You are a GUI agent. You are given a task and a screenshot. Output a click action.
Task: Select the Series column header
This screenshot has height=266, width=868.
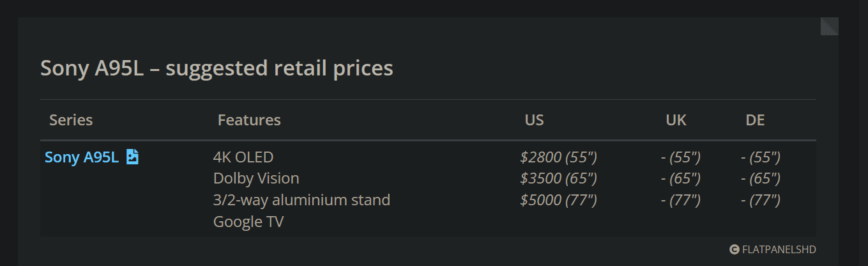point(71,120)
